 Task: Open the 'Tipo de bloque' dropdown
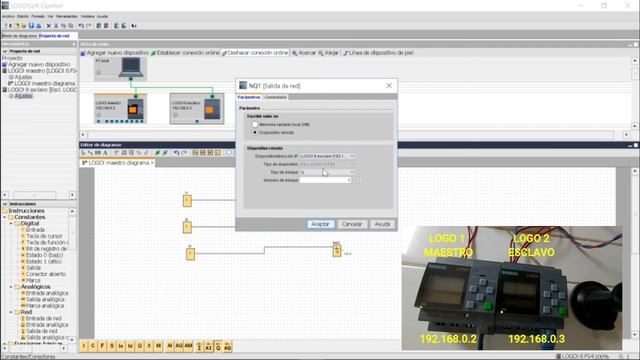click(327, 172)
